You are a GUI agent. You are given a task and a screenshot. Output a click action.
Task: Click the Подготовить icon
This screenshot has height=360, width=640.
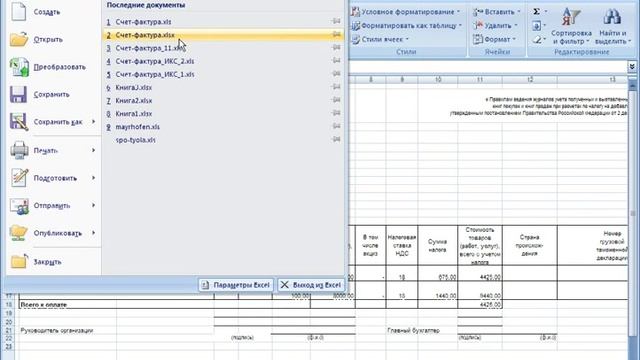pos(19,178)
